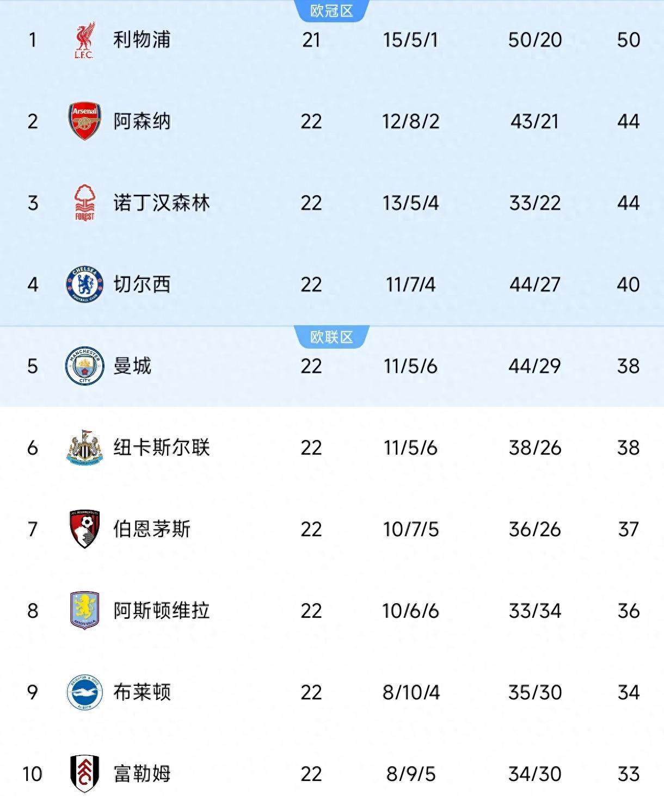
Task: Open 阿斯顿维拉 team page
Action: [161, 611]
